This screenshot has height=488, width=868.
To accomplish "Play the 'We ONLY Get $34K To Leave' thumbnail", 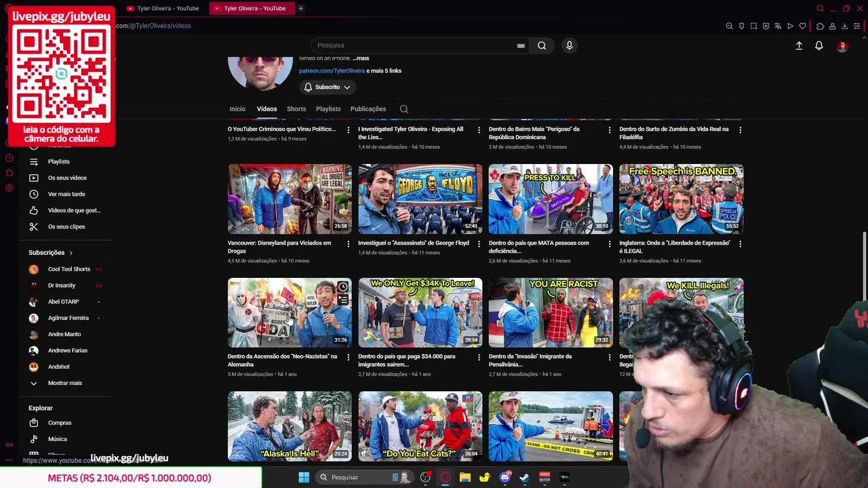I will 420,312.
